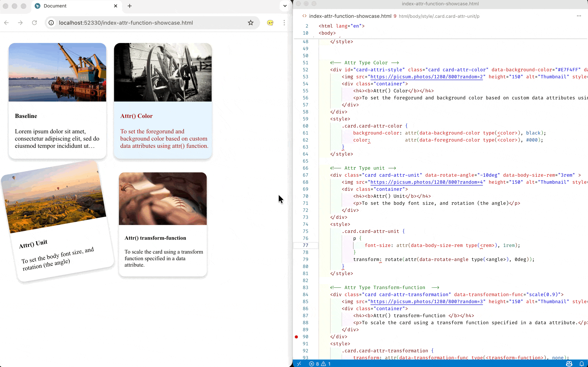Open remote window icon in status bar
Image resolution: width=588 pixels, height=367 pixels.
click(299, 364)
